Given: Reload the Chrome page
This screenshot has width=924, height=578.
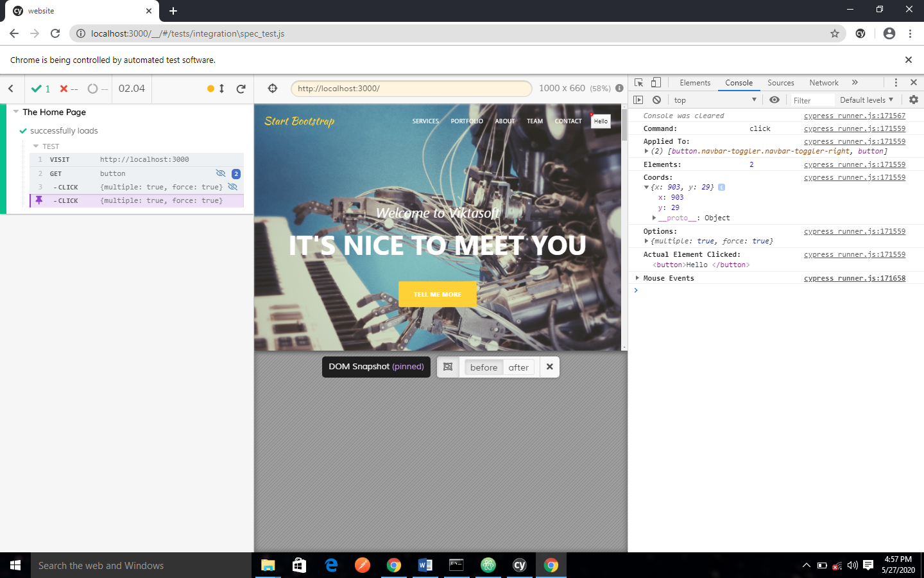Looking at the screenshot, I should (x=55, y=33).
